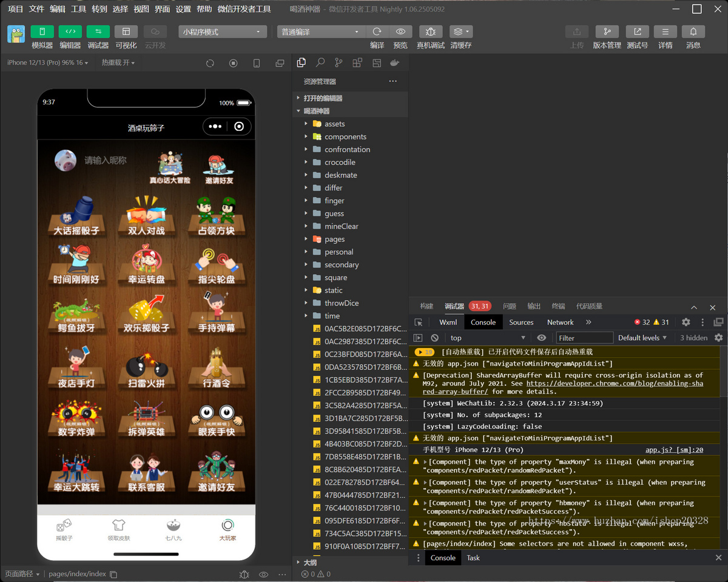Screen dimensions: 728x582
Task: Open the 项目 menu
Action: (x=15, y=9)
